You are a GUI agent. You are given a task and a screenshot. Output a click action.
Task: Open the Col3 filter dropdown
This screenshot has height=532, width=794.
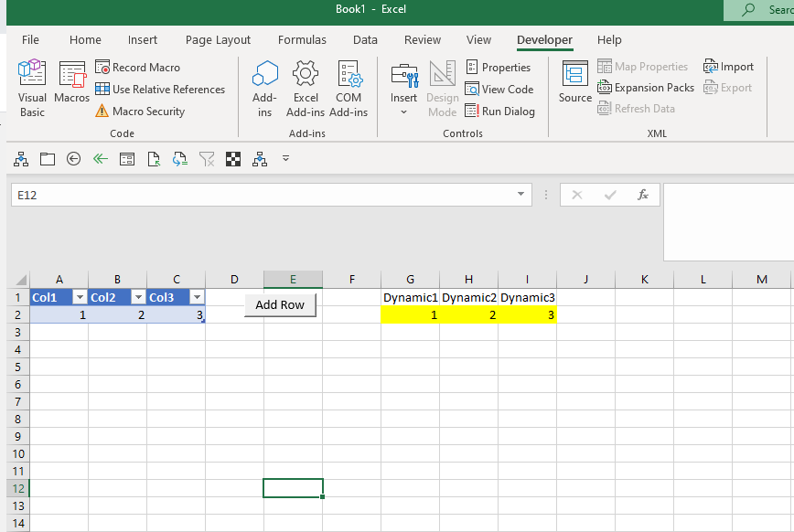197,297
